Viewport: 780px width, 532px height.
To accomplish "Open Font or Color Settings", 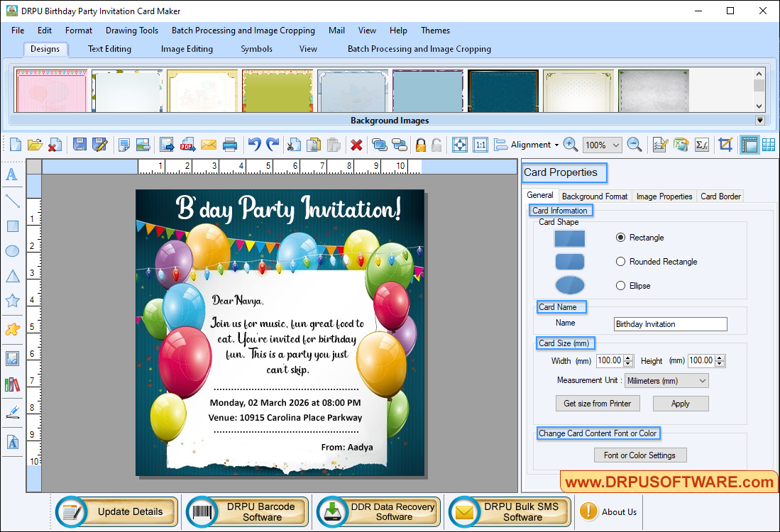I will (639, 455).
